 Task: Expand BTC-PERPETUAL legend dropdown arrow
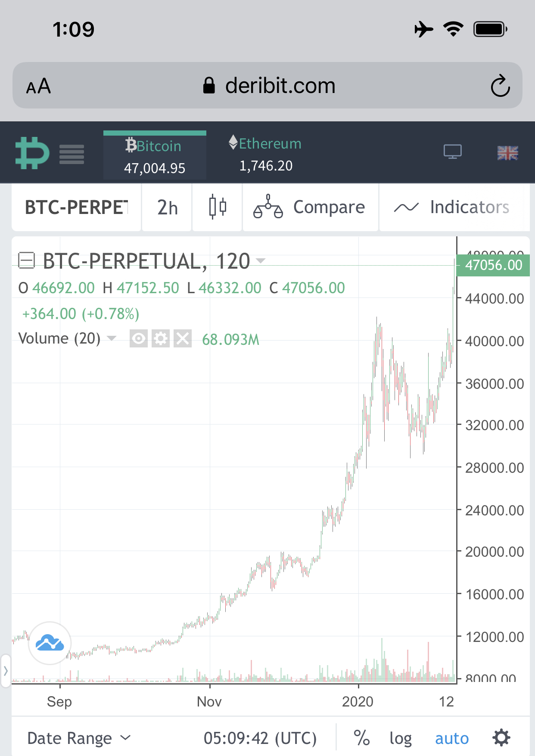point(260,261)
